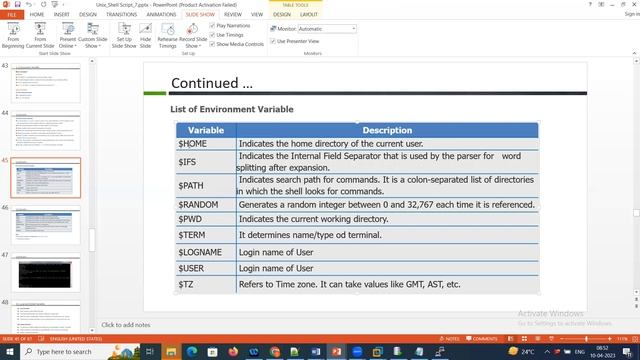Click Start From Beginning icon in quick access toolbar
This screenshot has height=360, width=640.
pos(55,4)
